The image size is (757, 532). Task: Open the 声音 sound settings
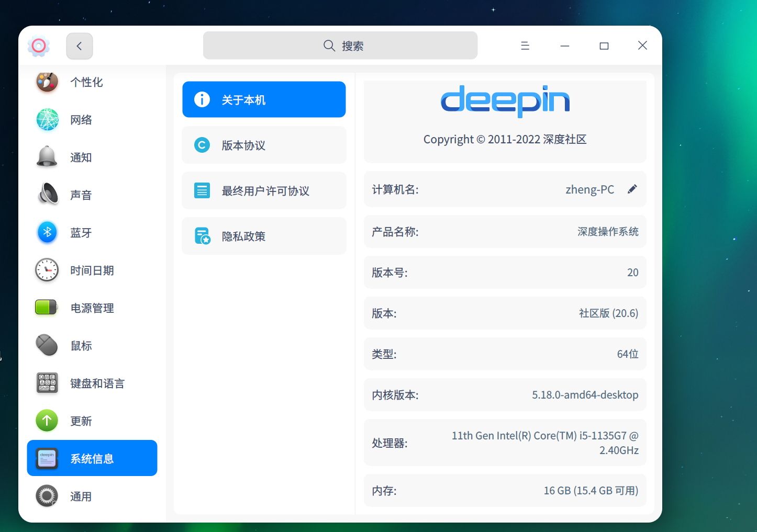click(81, 195)
